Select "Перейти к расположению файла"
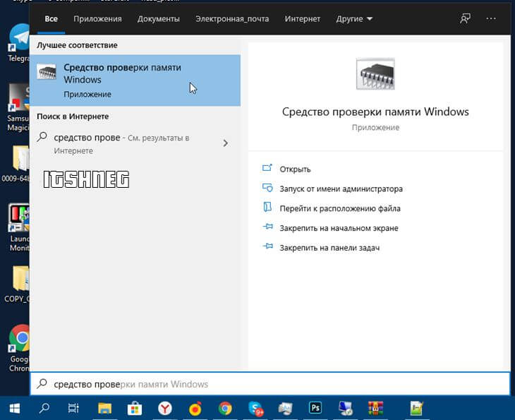This screenshot has width=515, height=420. click(x=340, y=209)
